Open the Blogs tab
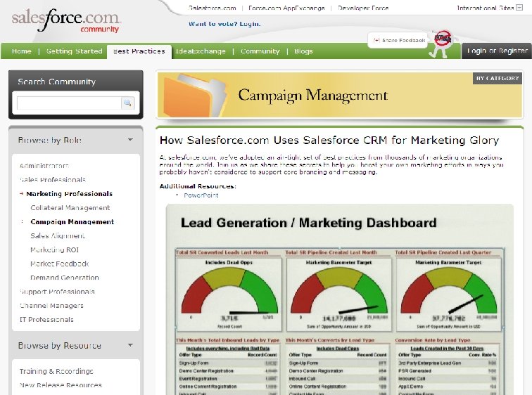 [x=303, y=51]
